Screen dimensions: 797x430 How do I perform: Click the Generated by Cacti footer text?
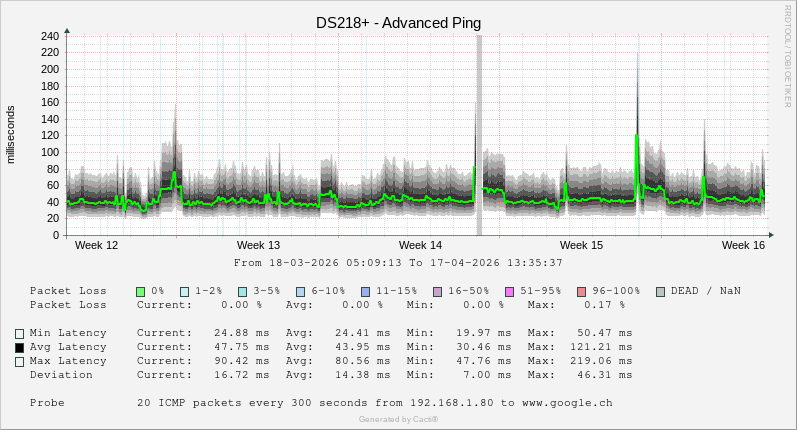(x=398, y=419)
